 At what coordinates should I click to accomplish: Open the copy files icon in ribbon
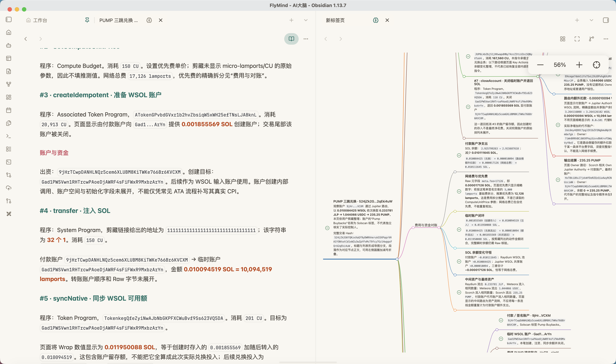pyautogui.click(x=9, y=123)
